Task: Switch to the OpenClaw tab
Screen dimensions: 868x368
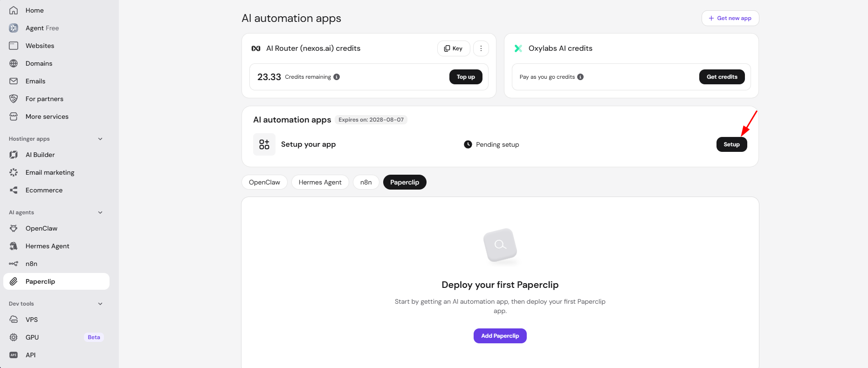Action: click(264, 182)
